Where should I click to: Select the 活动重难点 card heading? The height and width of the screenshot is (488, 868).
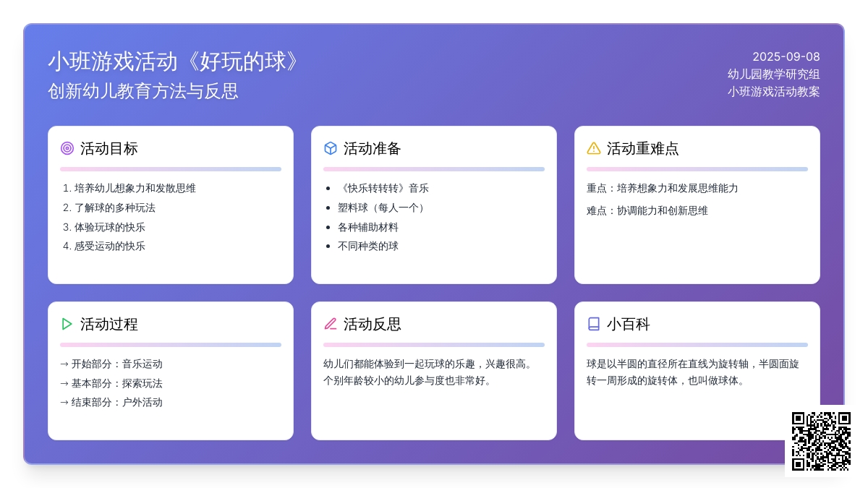tap(642, 148)
